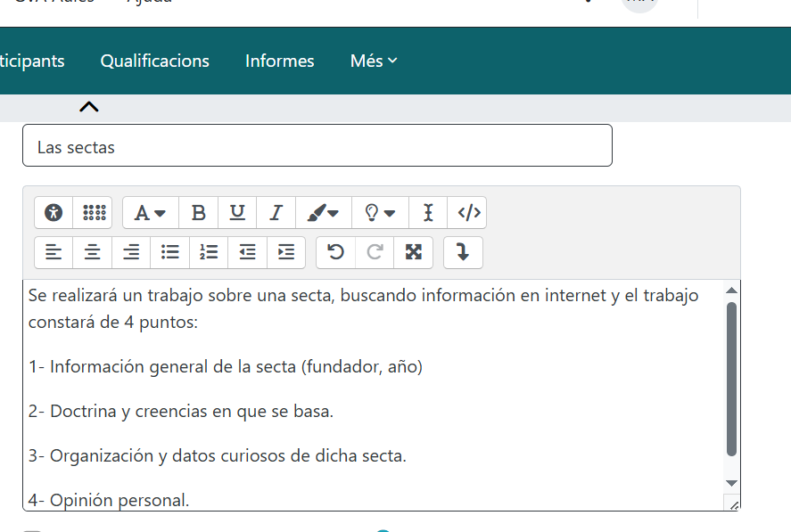The image size is (791, 532).
Task: Center align the text
Action: point(92,252)
